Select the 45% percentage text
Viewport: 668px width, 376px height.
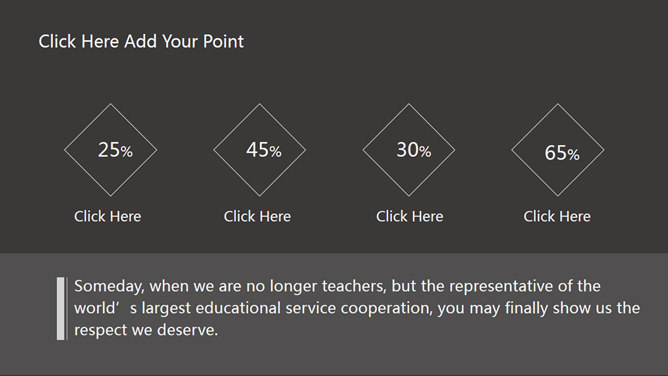pos(264,150)
